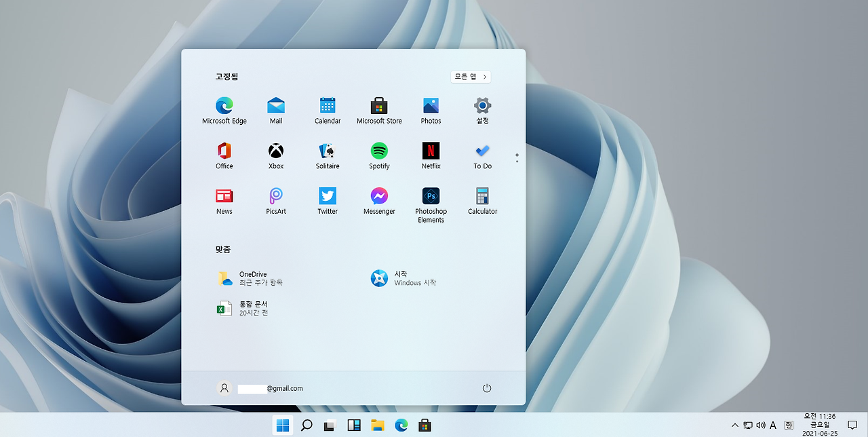The width and height of the screenshot is (868, 437).
Task: Open the News app
Action: click(224, 202)
